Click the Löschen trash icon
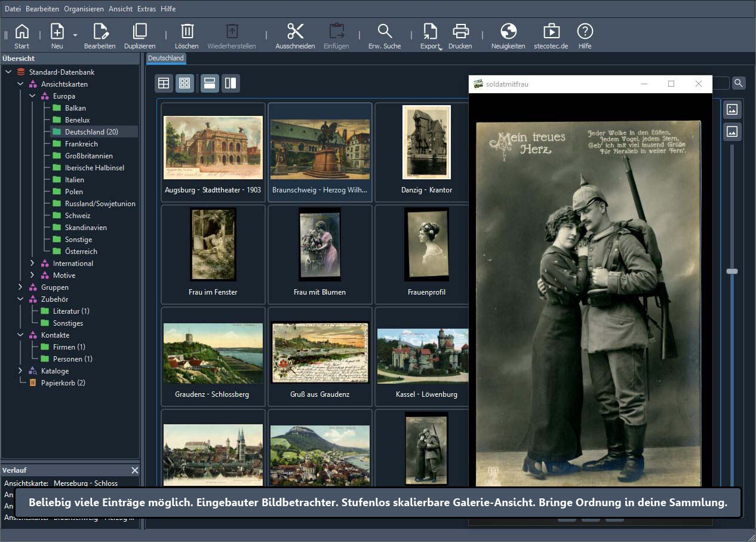The image size is (756, 542). 187,32
